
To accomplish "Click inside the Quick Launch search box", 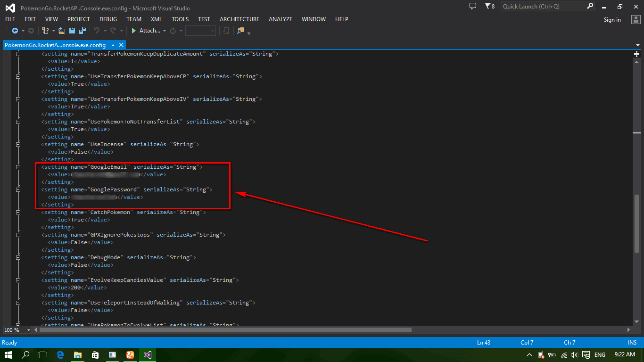I will click(542, 6).
